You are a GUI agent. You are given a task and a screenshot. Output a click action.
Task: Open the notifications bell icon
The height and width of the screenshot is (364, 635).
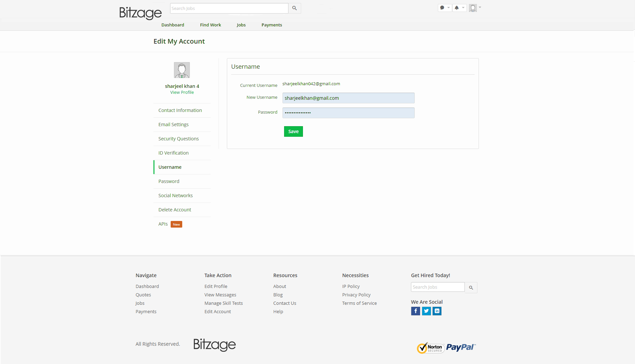point(457,8)
